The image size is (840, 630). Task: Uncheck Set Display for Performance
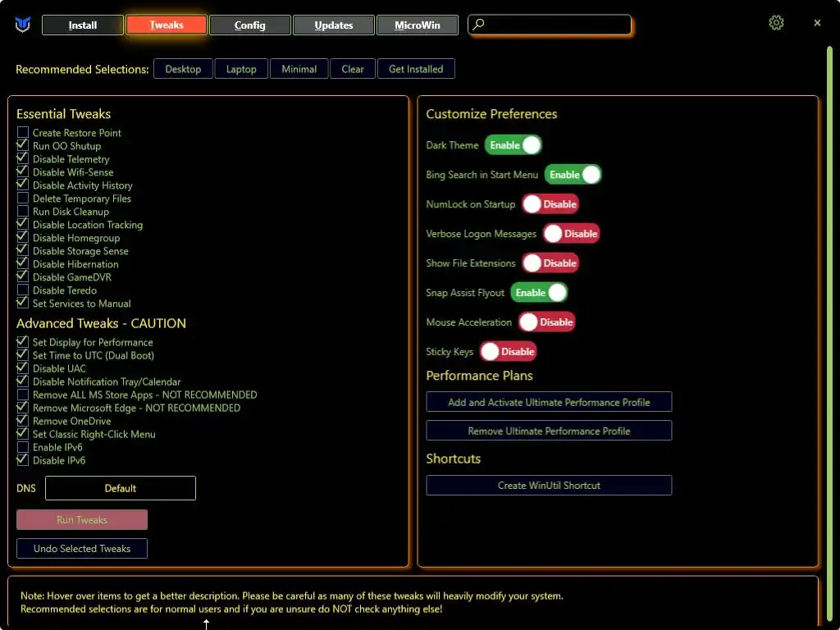pyautogui.click(x=22, y=342)
